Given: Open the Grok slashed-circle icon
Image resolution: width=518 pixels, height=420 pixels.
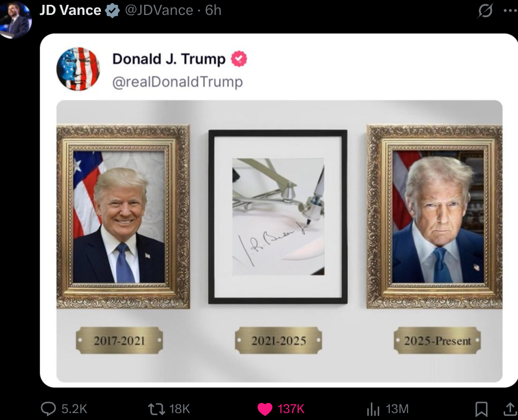Looking at the screenshot, I should tap(485, 11).
